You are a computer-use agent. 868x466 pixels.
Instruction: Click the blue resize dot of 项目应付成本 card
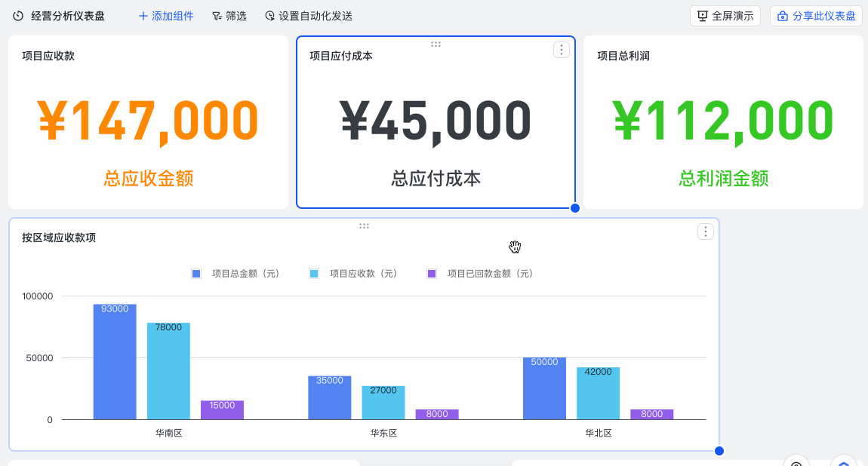click(575, 208)
